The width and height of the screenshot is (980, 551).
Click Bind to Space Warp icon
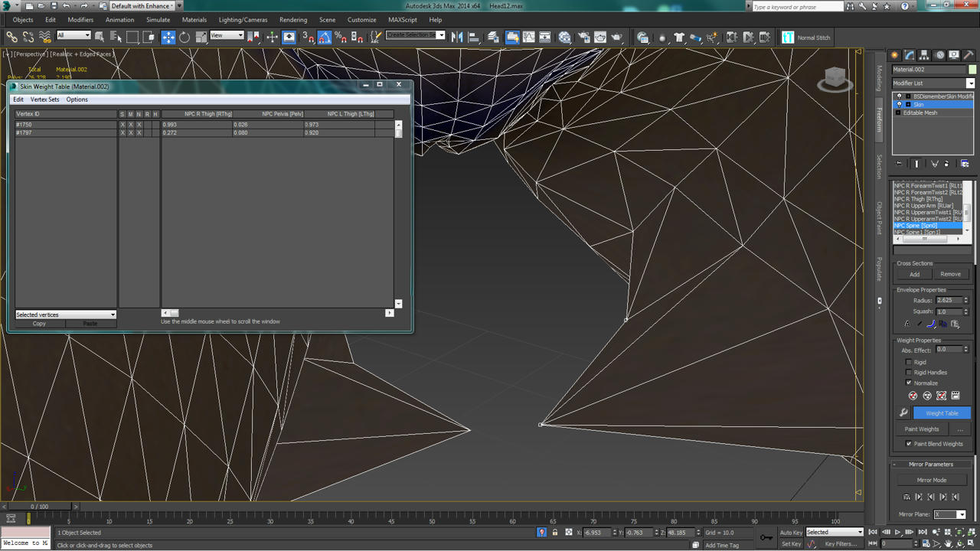(44, 37)
